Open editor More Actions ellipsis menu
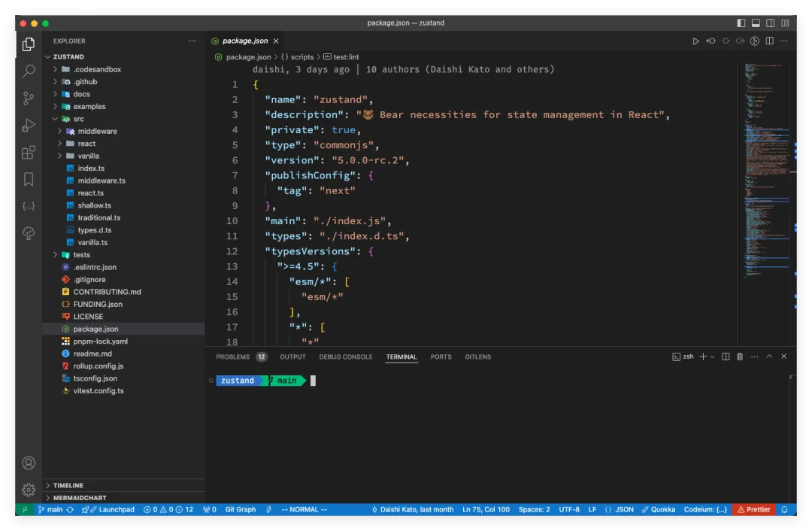The image size is (812, 531). [x=784, y=41]
